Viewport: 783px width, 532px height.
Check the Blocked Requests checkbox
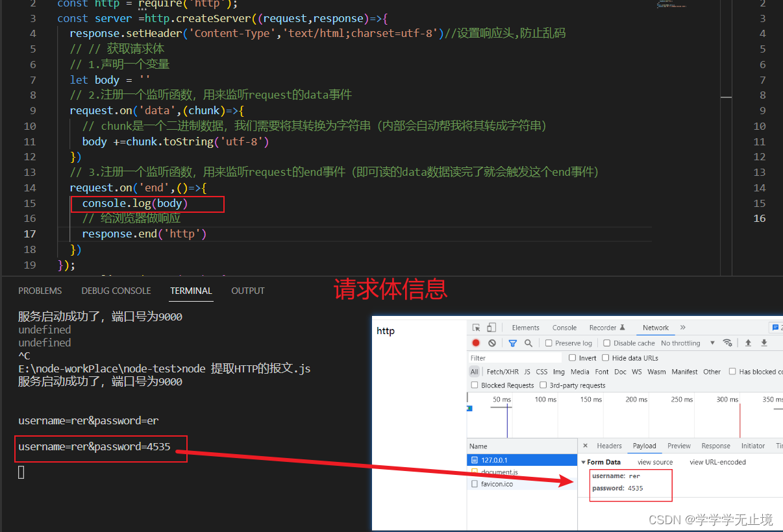tap(475, 385)
